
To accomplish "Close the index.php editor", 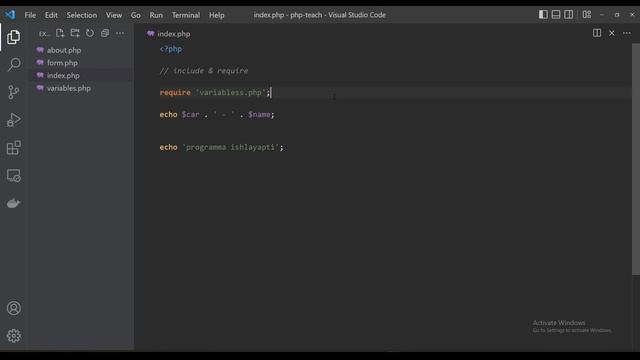I will pos(612,33).
